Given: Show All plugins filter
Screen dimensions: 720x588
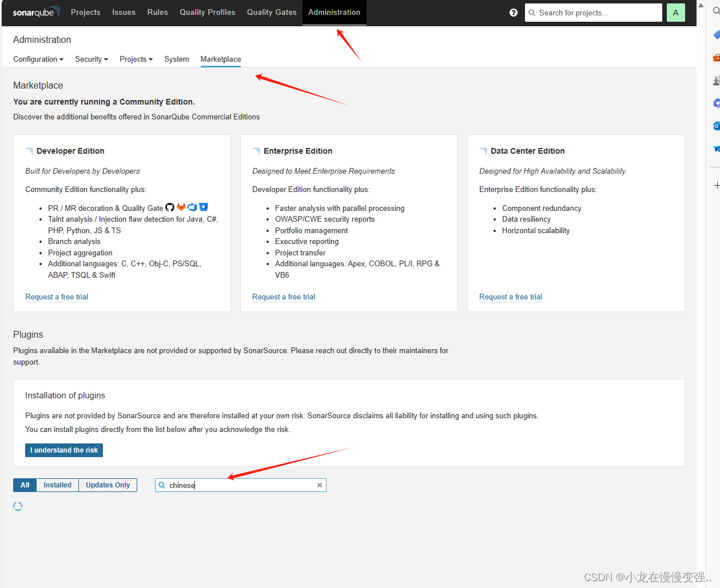Looking at the screenshot, I should 25,485.
